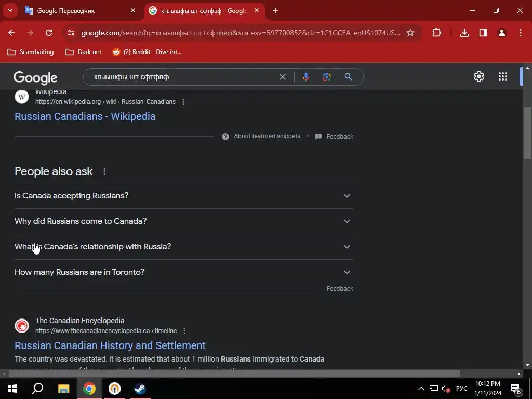Open the Scambaiting bookmarks folder
532x399 pixels.
pyautogui.click(x=31, y=52)
